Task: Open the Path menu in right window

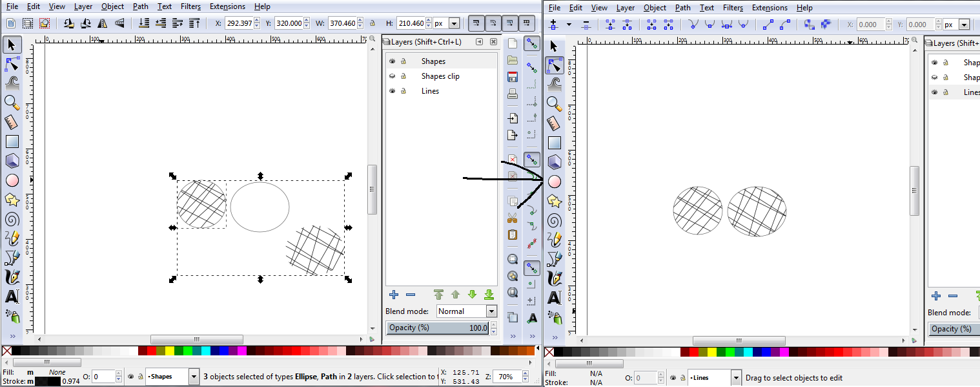Action: pyautogui.click(x=682, y=8)
